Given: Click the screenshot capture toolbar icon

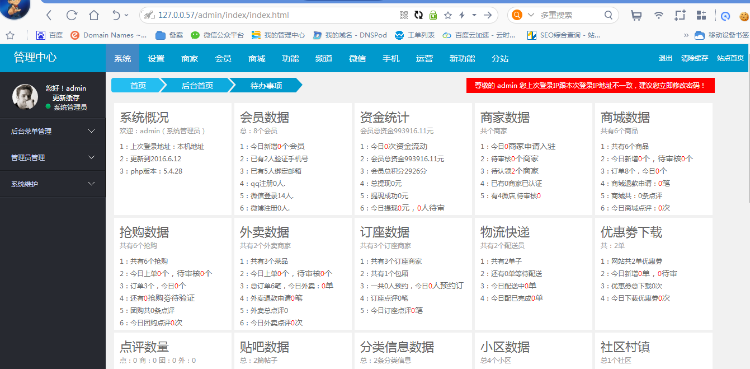Looking at the screenshot, I should [x=680, y=15].
